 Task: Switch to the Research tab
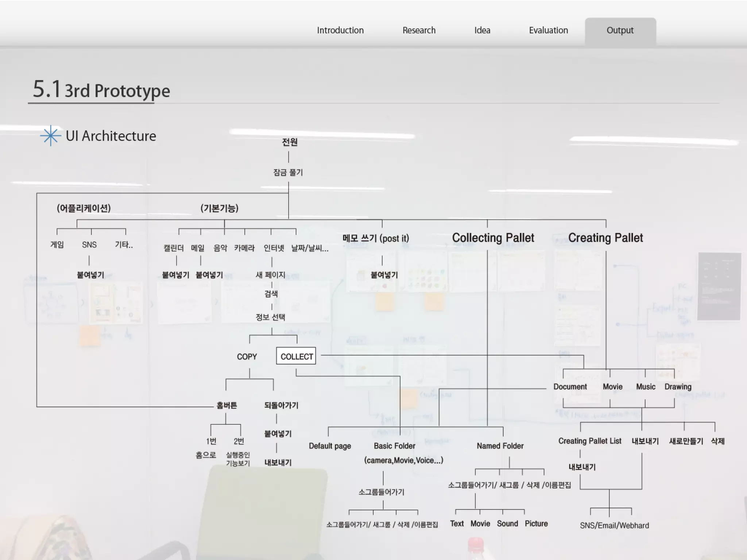[419, 30]
